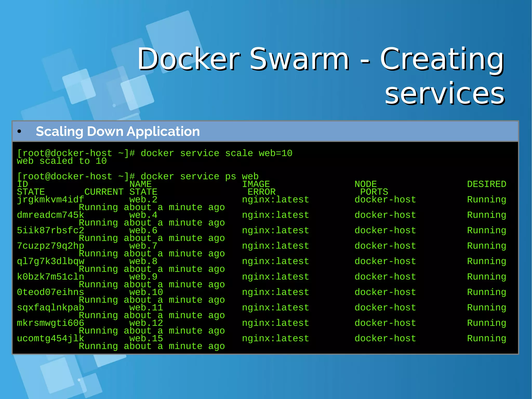Viewport: 532px width, 399px height.
Task: Click the 'ERROR' column header
Action: coord(262,192)
